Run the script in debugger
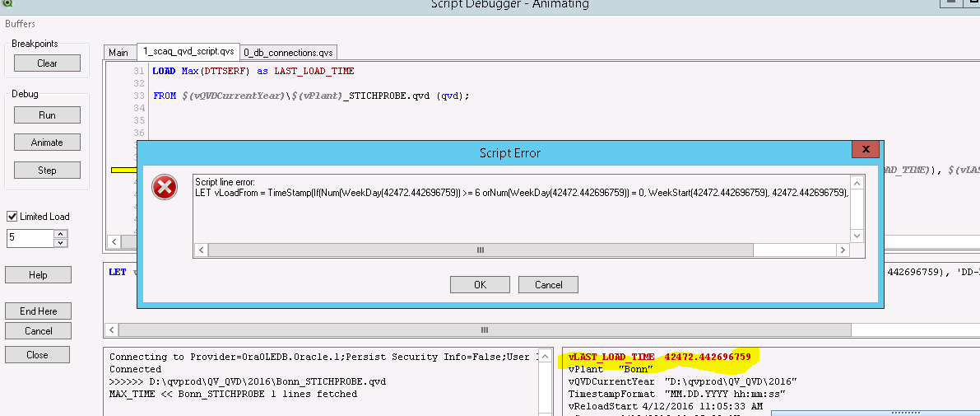The image size is (980, 416). coord(47,115)
